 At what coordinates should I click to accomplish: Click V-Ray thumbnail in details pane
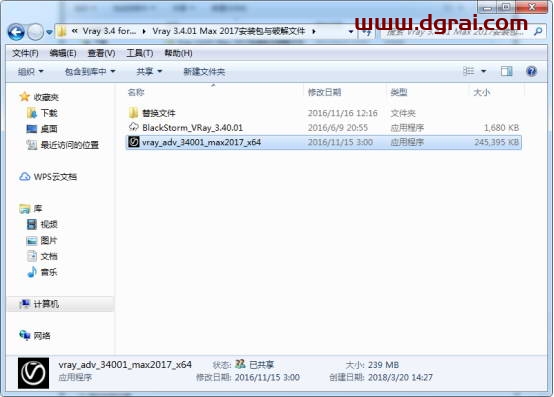pos(34,373)
